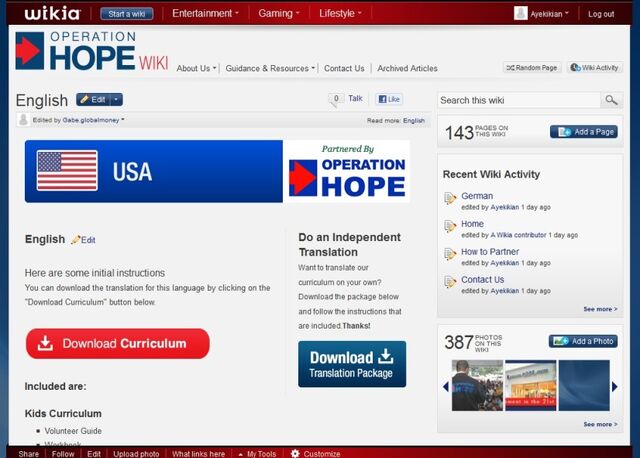Screen dimensions: 640x458
Task: Open the German recent activity link
Action: click(477, 196)
